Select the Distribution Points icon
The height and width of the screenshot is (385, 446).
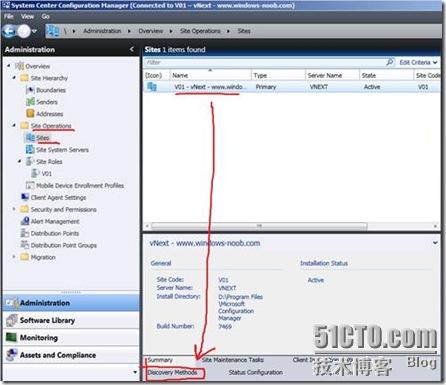click(25, 233)
